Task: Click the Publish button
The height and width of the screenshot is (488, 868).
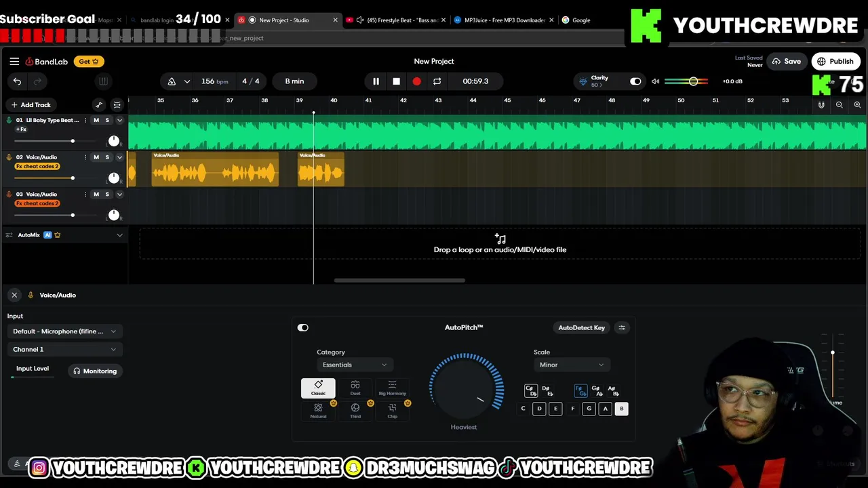Action: 835,61
